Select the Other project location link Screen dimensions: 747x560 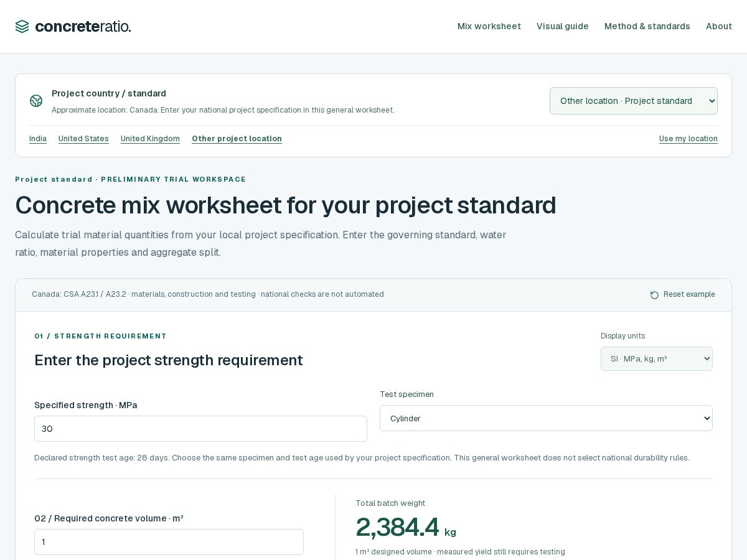click(237, 139)
